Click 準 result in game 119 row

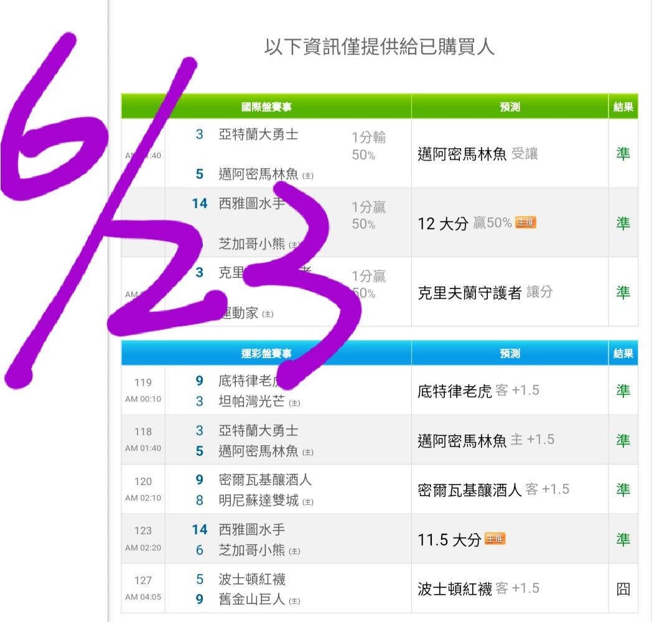[x=623, y=391]
